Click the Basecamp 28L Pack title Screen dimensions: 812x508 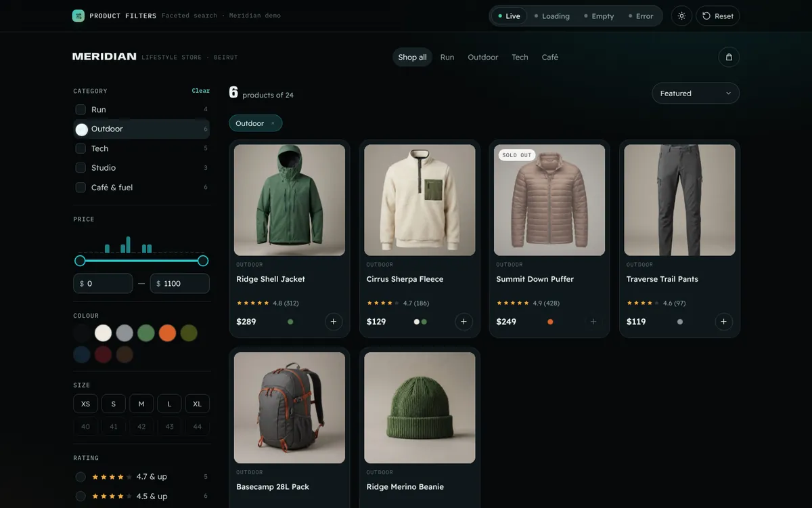273,487
